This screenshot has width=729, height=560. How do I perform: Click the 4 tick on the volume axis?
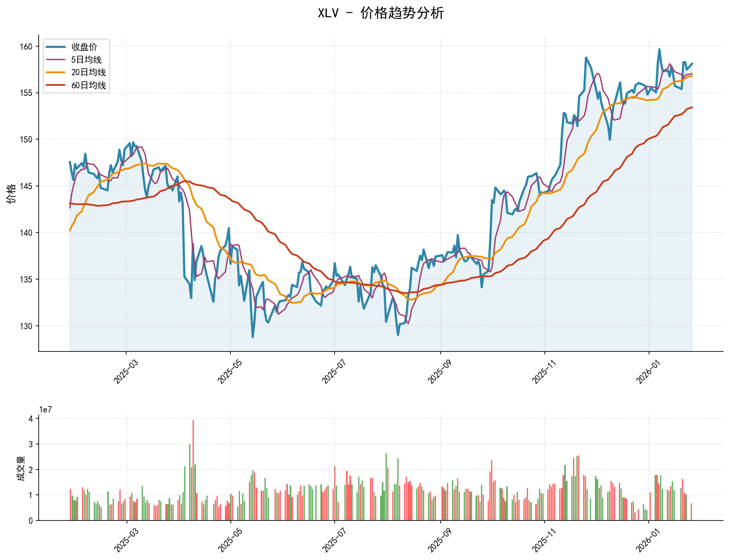click(x=31, y=419)
